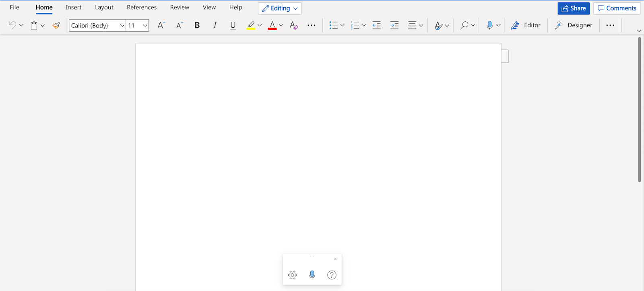The height and width of the screenshot is (291, 644).
Task: Start dictation with floating microphone button
Action: click(312, 275)
